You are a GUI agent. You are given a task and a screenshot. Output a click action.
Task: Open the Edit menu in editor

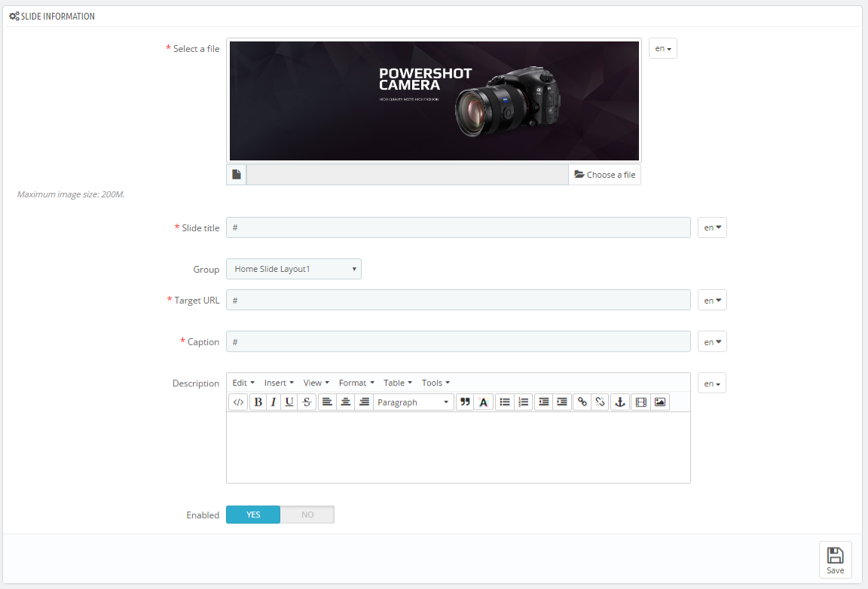(243, 383)
